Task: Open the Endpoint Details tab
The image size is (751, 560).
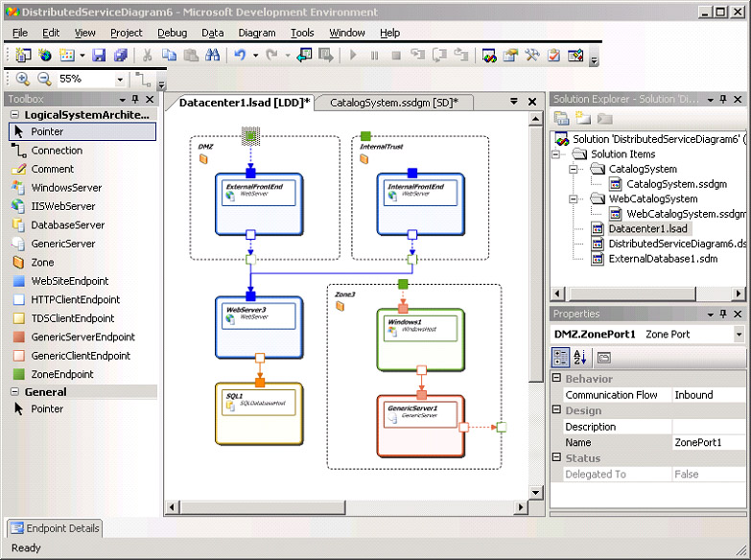Action: pyautogui.click(x=55, y=528)
